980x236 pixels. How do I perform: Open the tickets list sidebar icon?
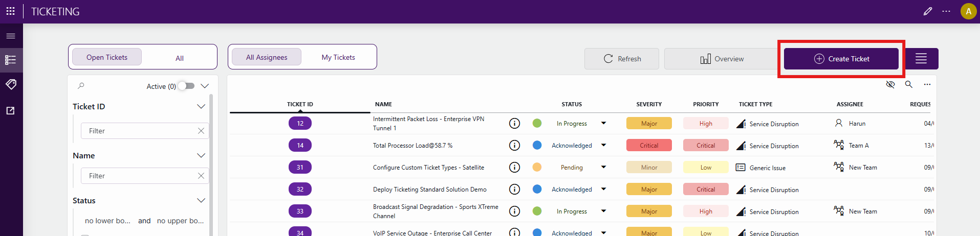click(x=11, y=60)
